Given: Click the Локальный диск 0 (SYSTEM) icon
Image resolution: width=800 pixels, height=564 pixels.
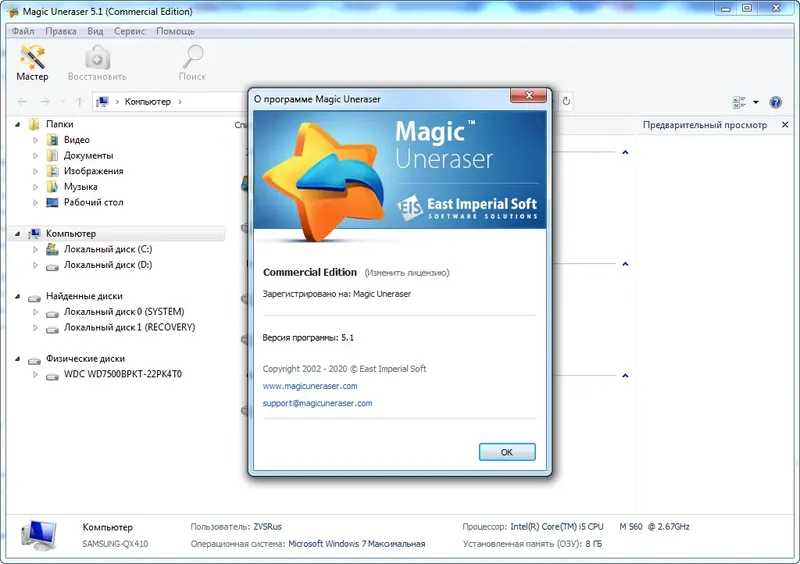Looking at the screenshot, I should [x=52, y=313].
